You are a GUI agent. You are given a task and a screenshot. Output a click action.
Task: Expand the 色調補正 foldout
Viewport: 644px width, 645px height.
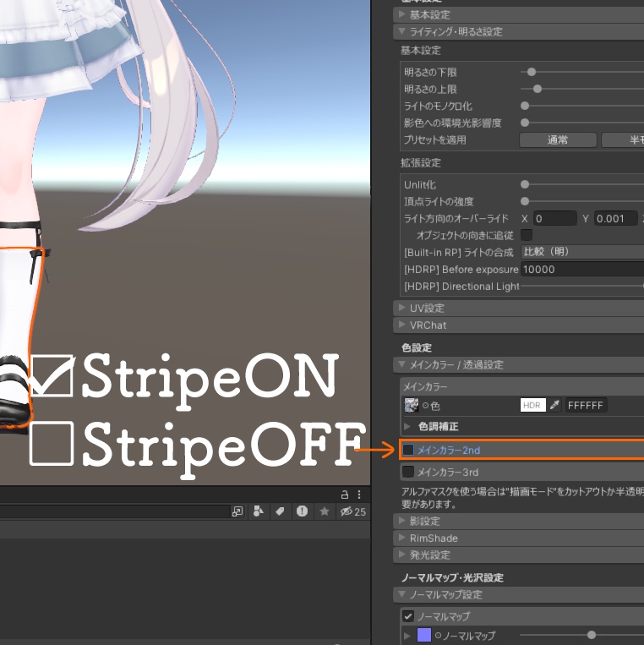click(407, 427)
